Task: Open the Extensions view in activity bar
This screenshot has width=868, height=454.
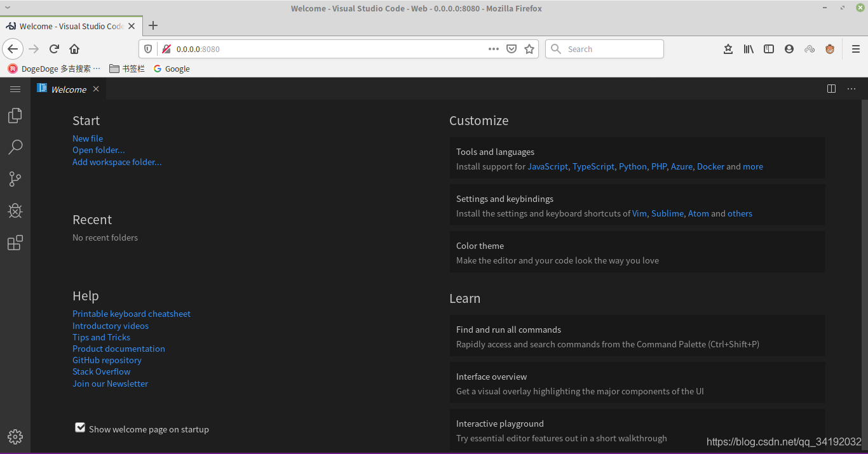Action: coord(15,243)
